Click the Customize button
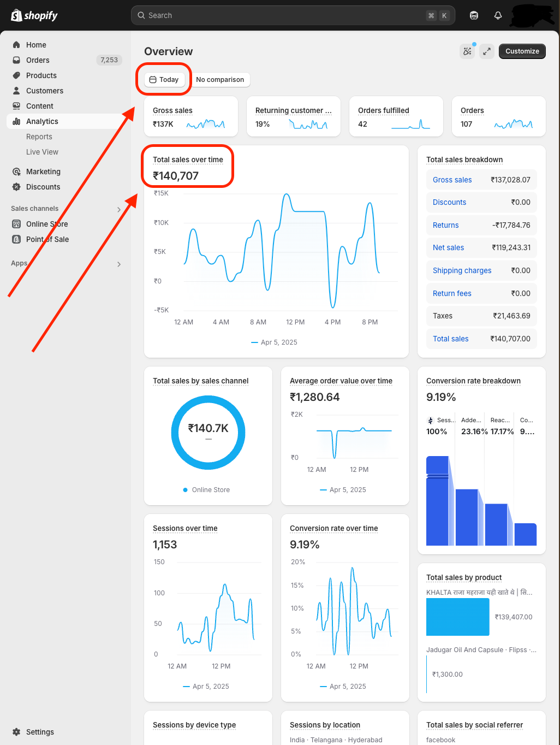This screenshot has height=745, width=560. 522,51
